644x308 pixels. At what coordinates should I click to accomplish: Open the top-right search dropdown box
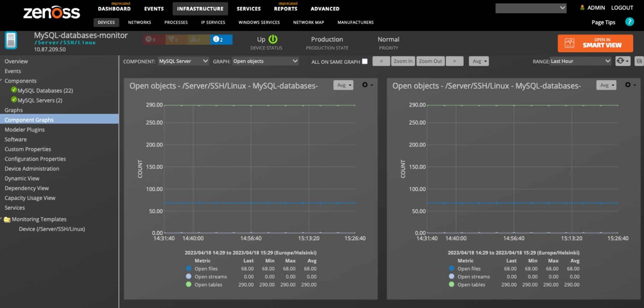pos(531,8)
